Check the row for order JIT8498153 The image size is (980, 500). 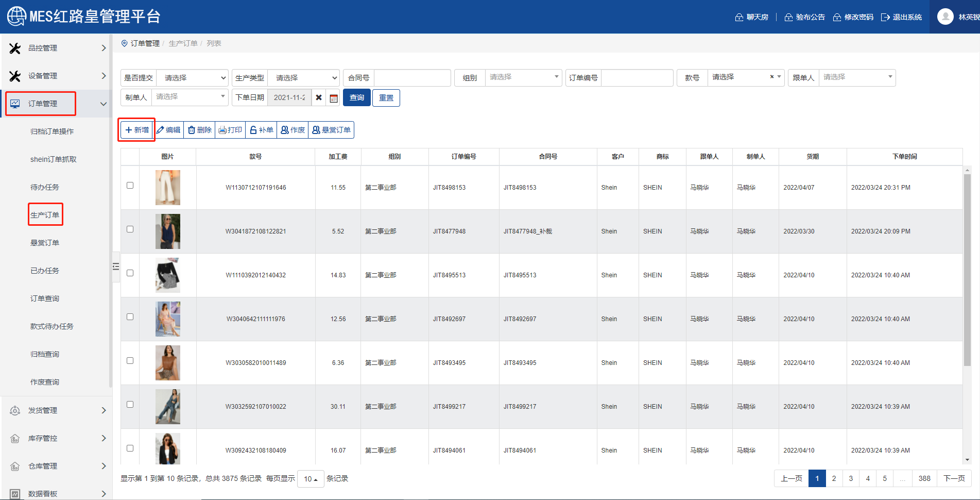[x=130, y=186]
